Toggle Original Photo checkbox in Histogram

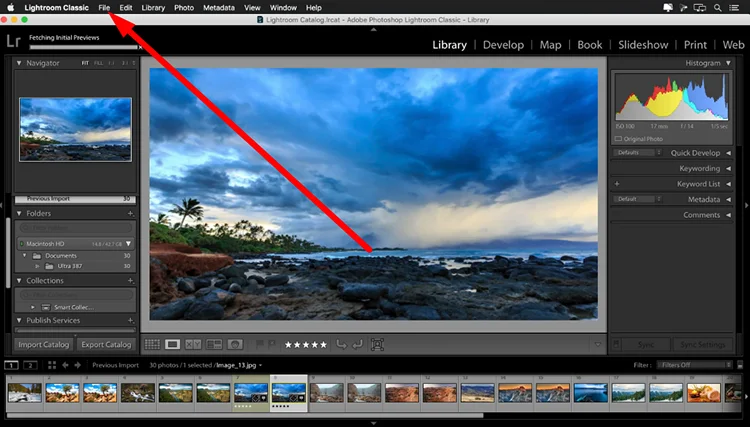click(618, 139)
